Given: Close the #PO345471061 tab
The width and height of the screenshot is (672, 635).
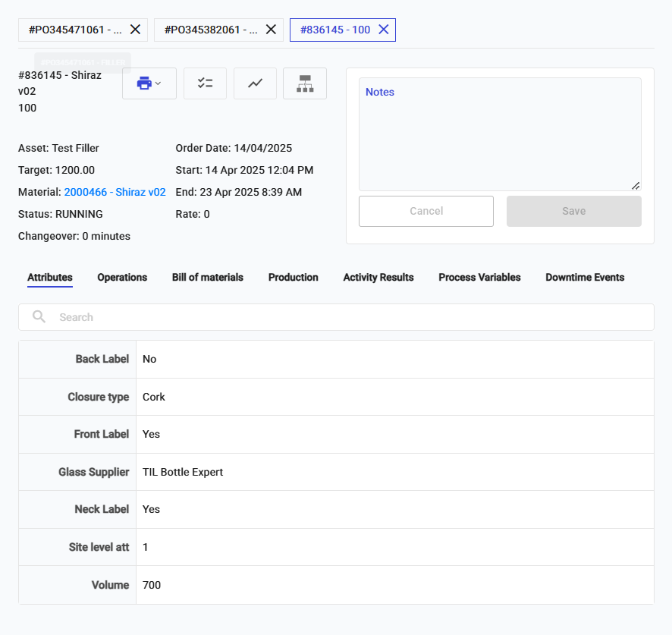Looking at the screenshot, I should click(x=136, y=30).
